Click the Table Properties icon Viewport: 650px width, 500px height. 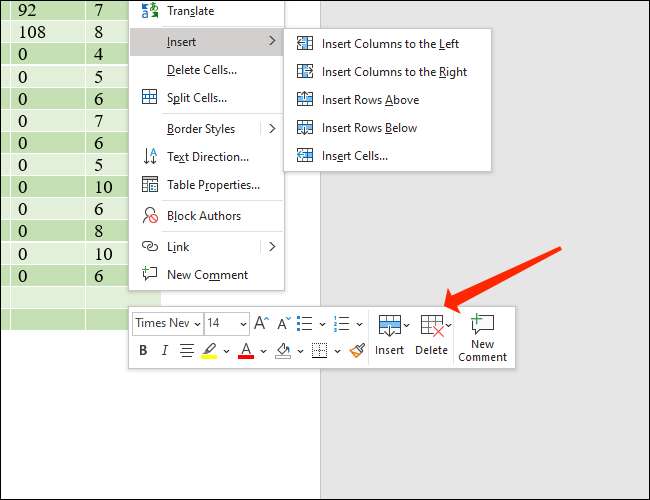(x=150, y=184)
